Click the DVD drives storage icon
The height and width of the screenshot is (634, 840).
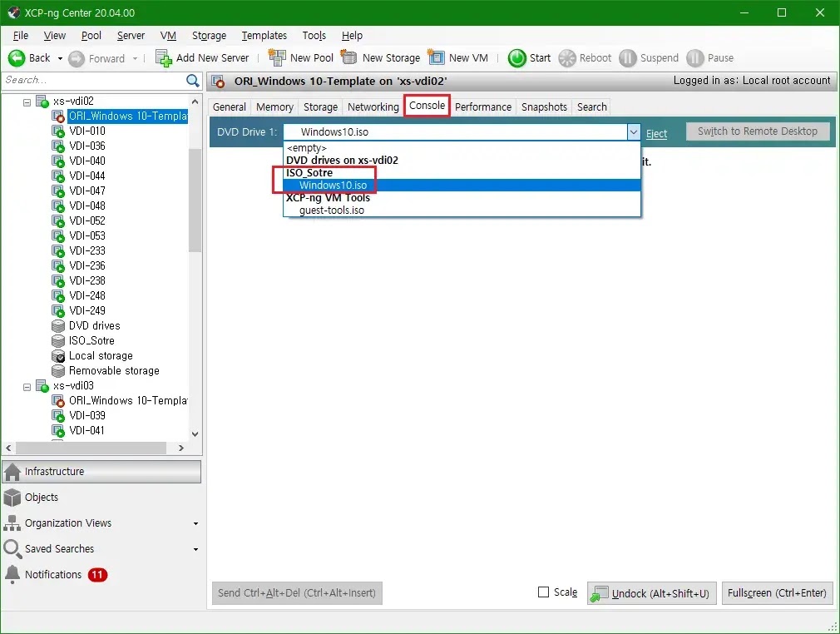tap(58, 326)
